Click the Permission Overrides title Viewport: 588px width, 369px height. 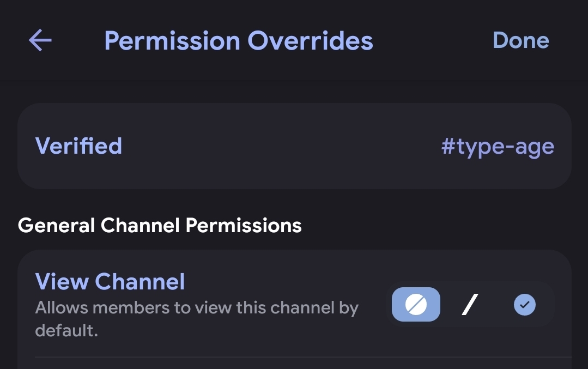point(239,40)
